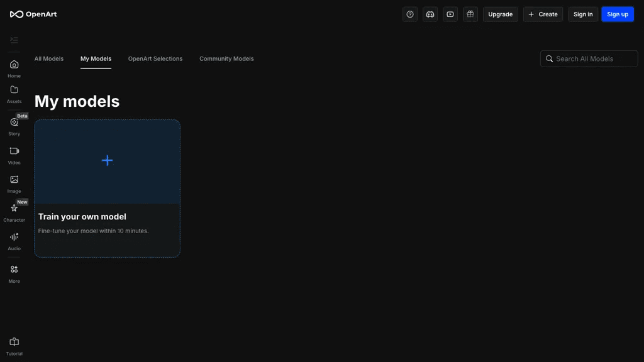Click the Sign in button

point(583,14)
